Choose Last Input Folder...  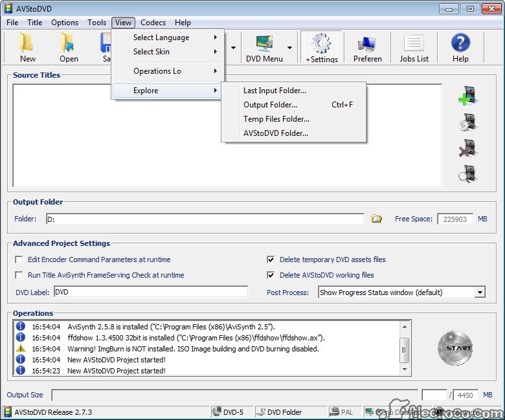[x=294, y=91]
